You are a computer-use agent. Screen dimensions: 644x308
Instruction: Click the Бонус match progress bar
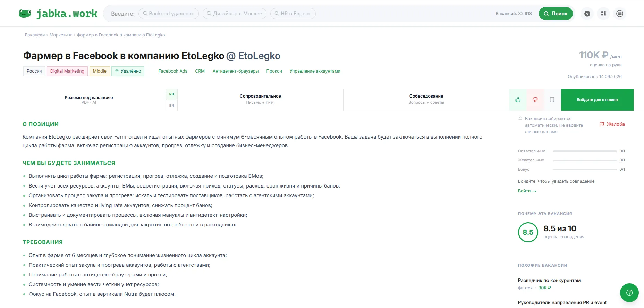click(585, 170)
